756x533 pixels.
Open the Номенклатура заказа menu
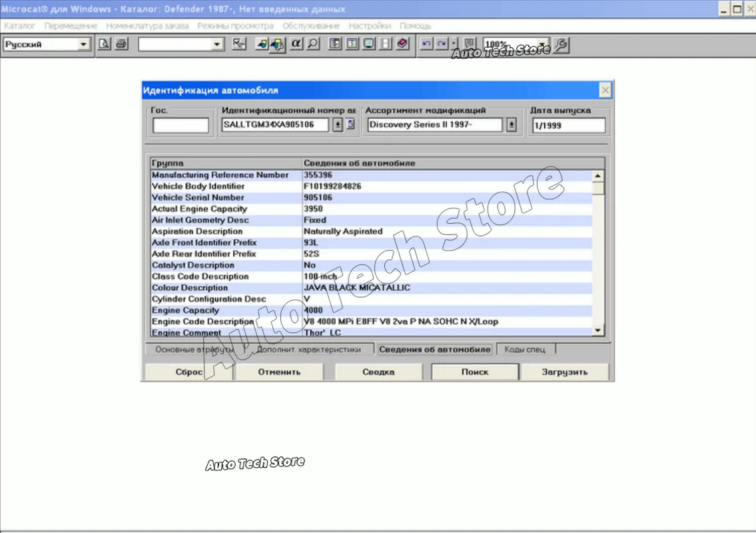click(x=147, y=25)
